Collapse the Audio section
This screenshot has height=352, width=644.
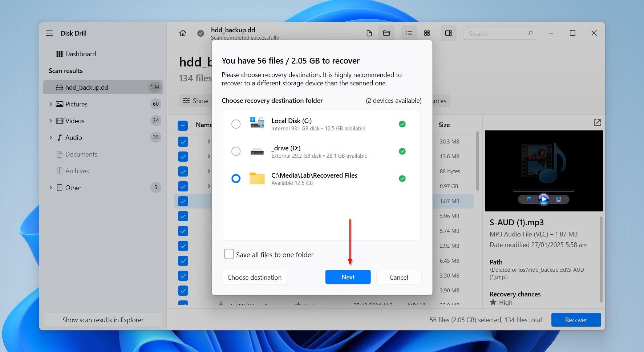pyautogui.click(x=51, y=137)
